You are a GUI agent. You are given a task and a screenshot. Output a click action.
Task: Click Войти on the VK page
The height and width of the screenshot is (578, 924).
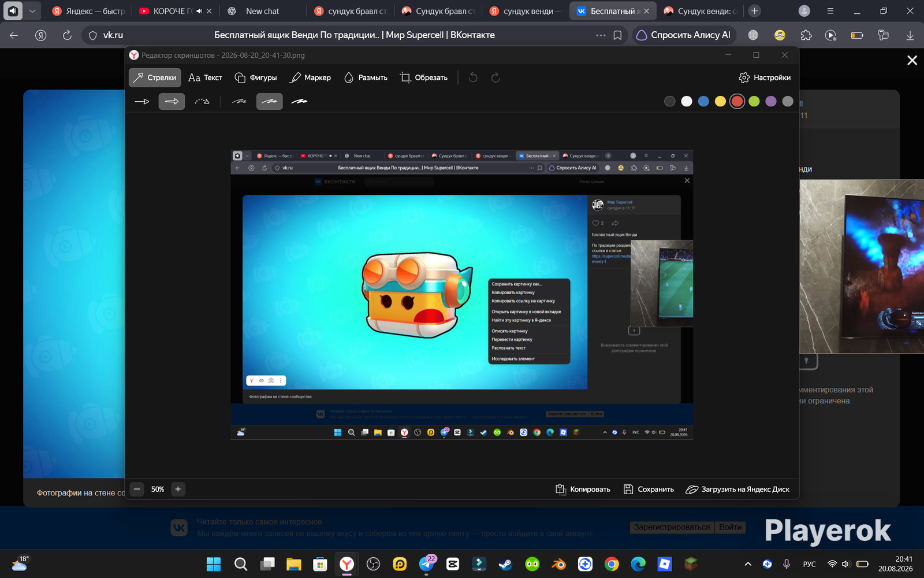(731, 527)
